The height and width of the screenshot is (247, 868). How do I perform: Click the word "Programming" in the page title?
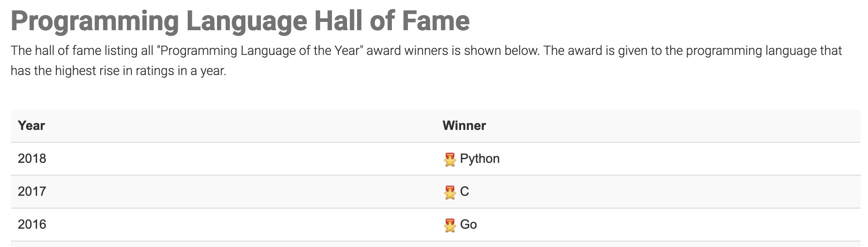[94, 21]
